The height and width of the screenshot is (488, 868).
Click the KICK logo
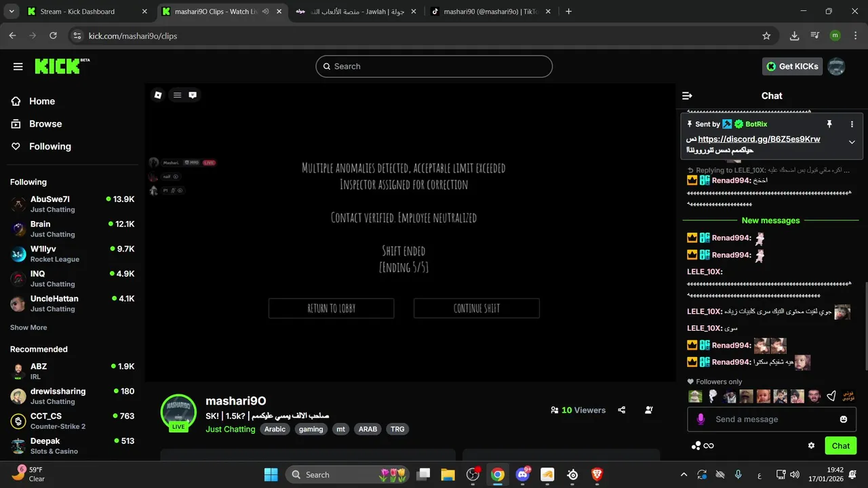coord(62,66)
